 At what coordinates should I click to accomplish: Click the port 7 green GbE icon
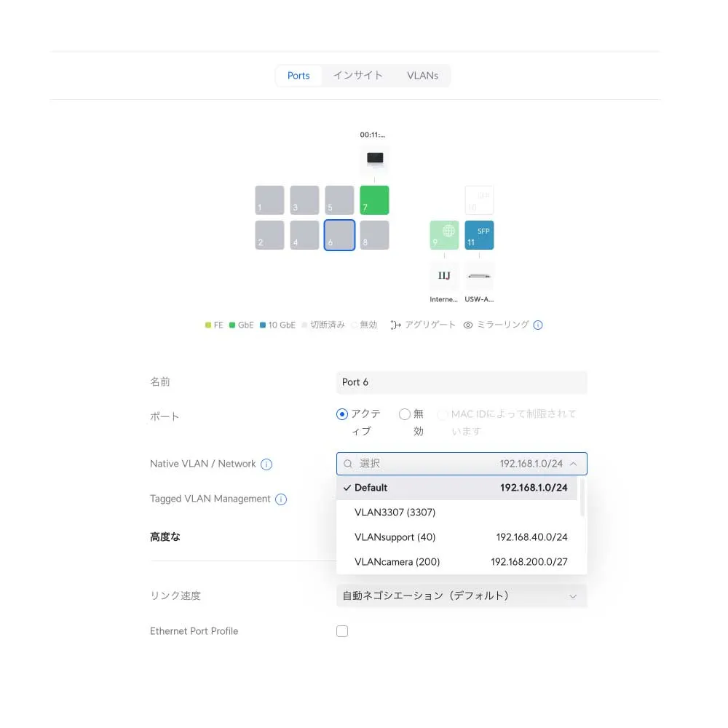coord(374,200)
